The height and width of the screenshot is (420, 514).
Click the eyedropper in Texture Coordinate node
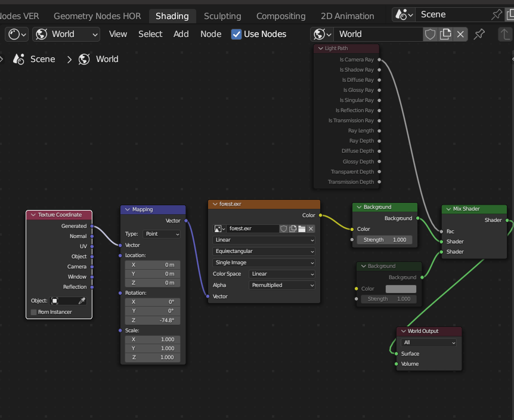tap(82, 301)
